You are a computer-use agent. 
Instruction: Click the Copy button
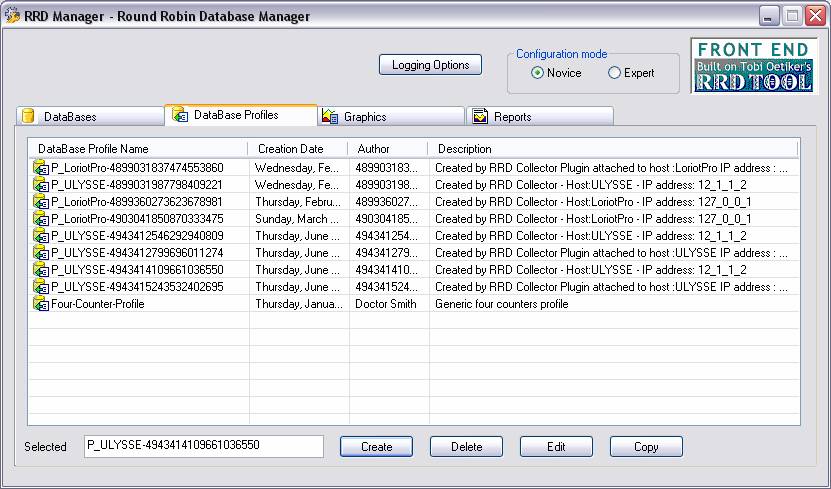[646, 447]
